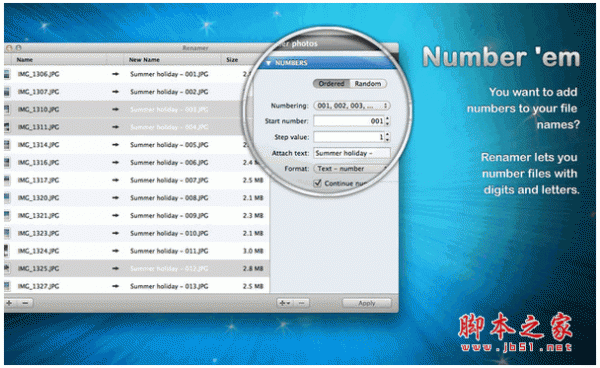Viewport: 600px width, 368px height.
Task: Select IMG_1307.JPG file name
Action: pyautogui.click(x=38, y=92)
